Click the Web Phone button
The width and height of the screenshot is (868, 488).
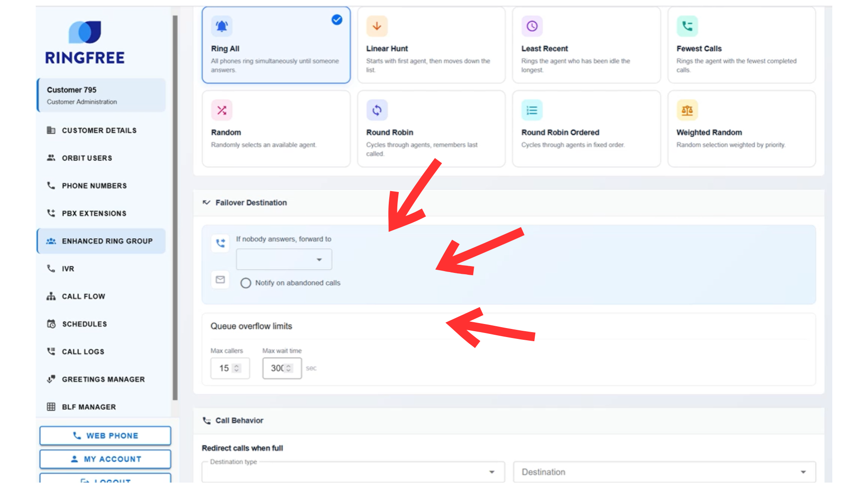[105, 436]
